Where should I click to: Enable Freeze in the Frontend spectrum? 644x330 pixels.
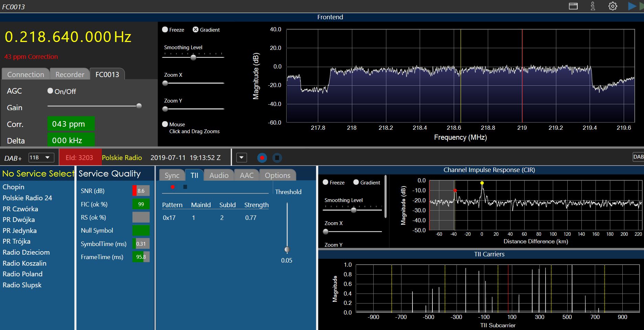coord(165,30)
